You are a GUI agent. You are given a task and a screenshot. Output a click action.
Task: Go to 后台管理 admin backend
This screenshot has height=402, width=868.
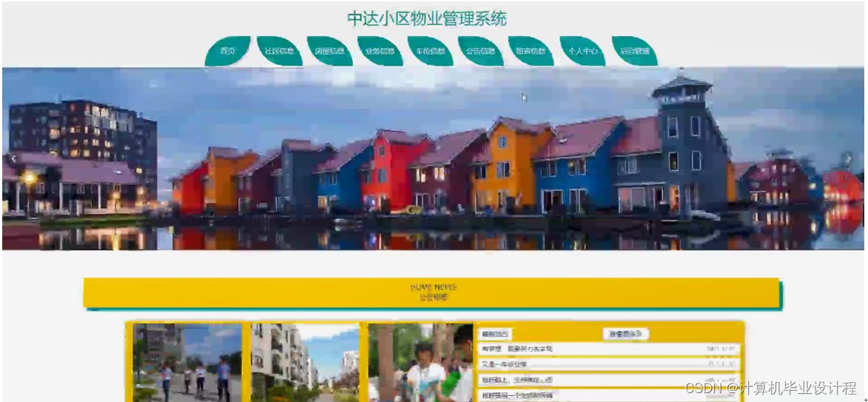pyautogui.click(x=634, y=51)
